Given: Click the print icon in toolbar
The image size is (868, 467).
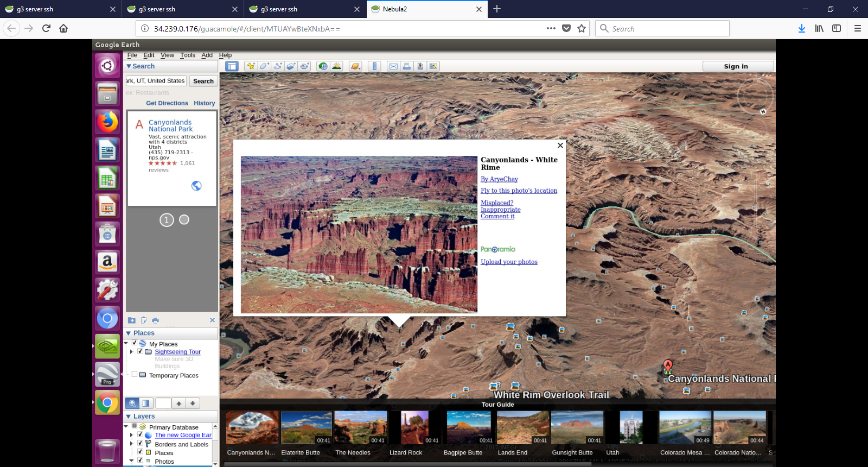Looking at the screenshot, I should (x=406, y=66).
